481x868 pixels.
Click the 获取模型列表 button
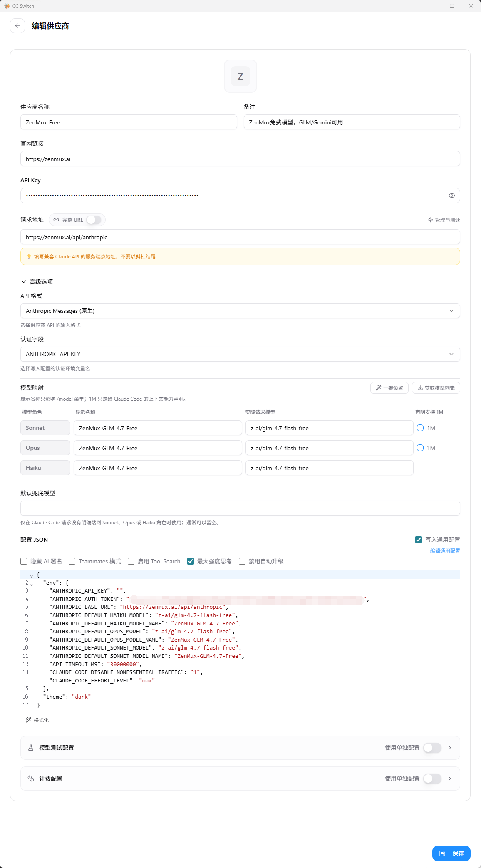click(436, 388)
